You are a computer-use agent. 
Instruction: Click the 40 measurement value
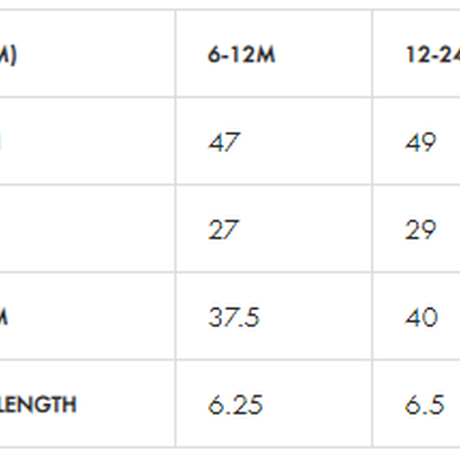tap(421, 317)
